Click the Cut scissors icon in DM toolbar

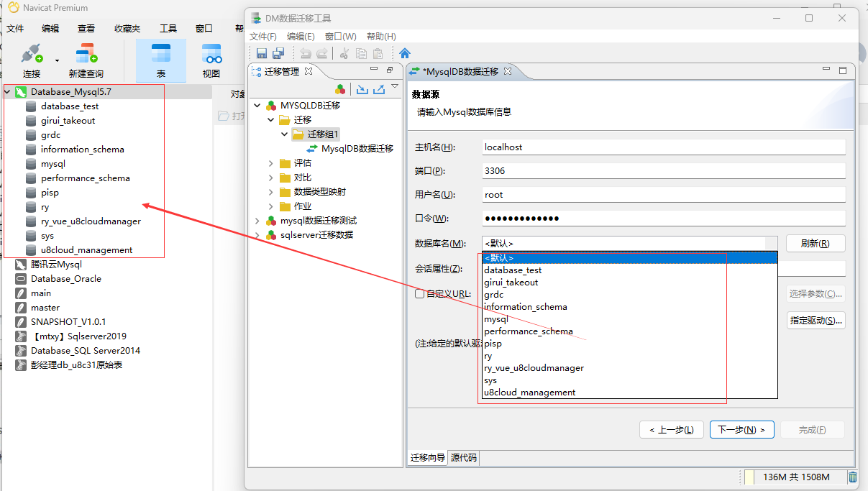click(344, 53)
